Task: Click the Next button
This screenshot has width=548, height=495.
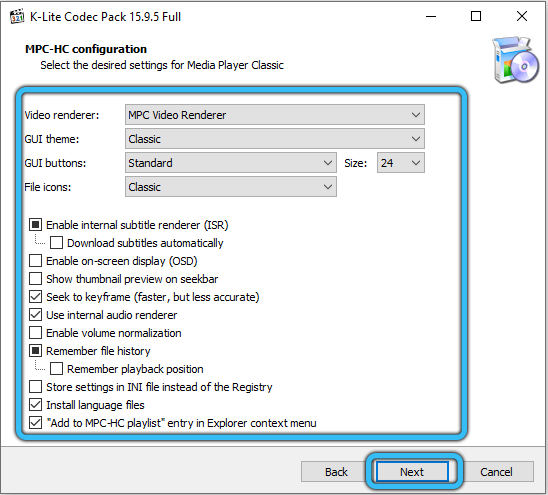Action: [412, 472]
